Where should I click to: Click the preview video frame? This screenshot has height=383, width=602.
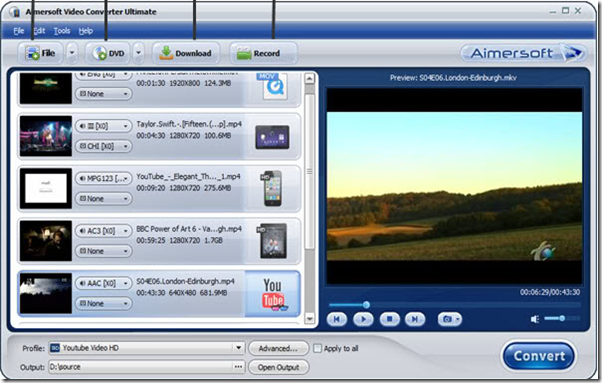tap(454, 187)
